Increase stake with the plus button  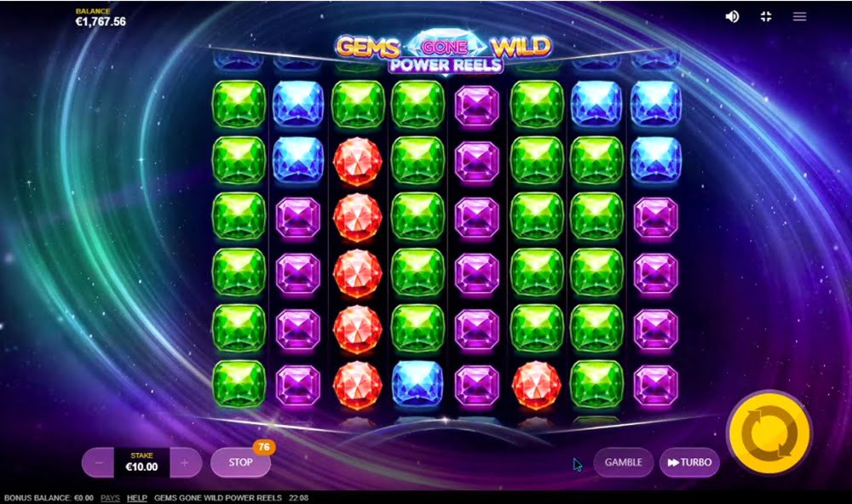click(x=185, y=463)
